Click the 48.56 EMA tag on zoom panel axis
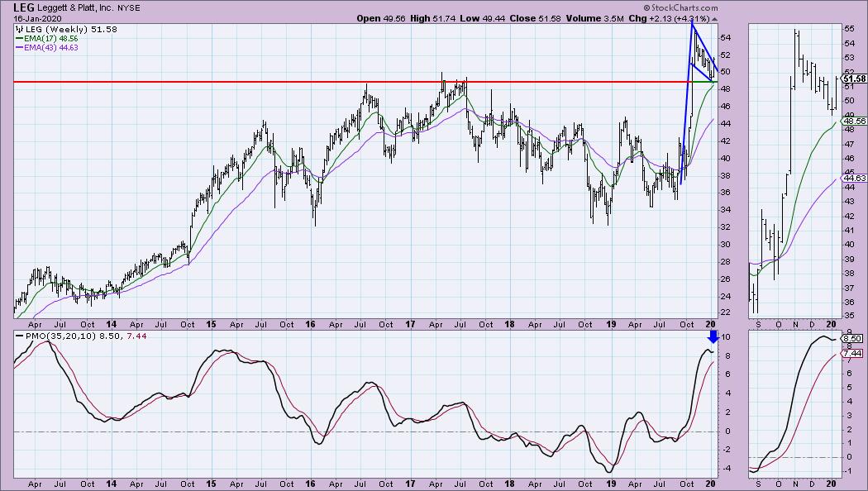Viewport: 868px width, 491px height. pos(854,121)
